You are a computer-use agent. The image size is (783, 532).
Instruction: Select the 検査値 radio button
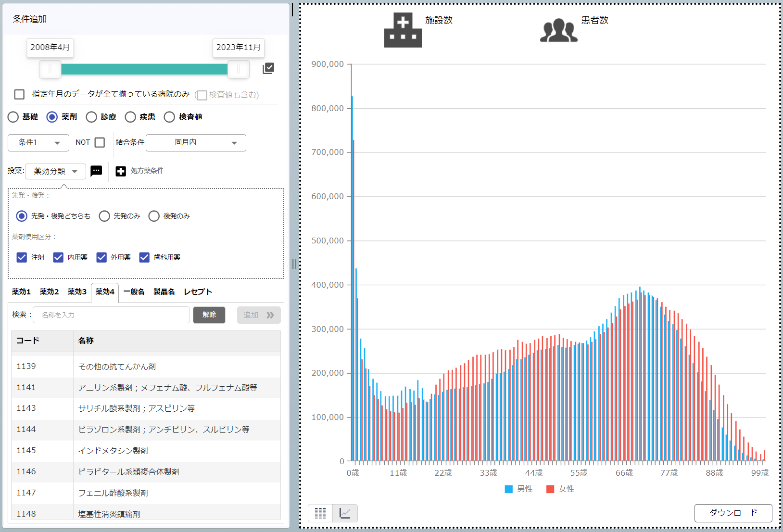[x=169, y=117]
